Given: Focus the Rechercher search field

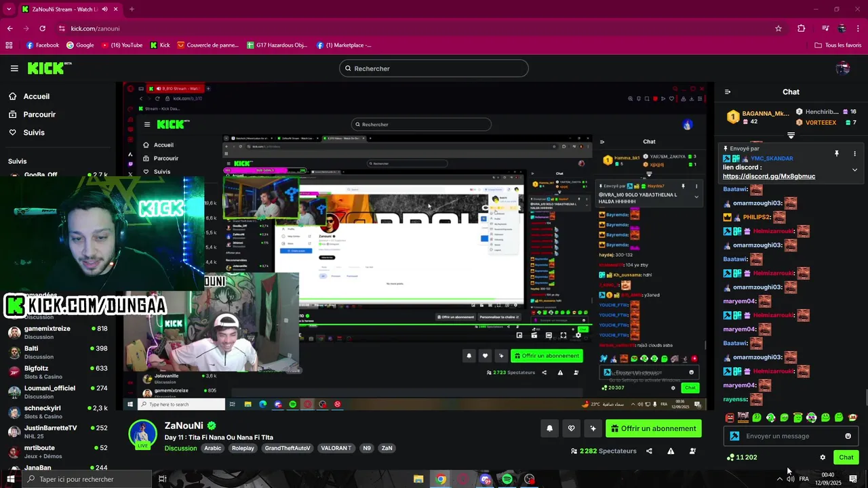Looking at the screenshot, I should tap(434, 68).
